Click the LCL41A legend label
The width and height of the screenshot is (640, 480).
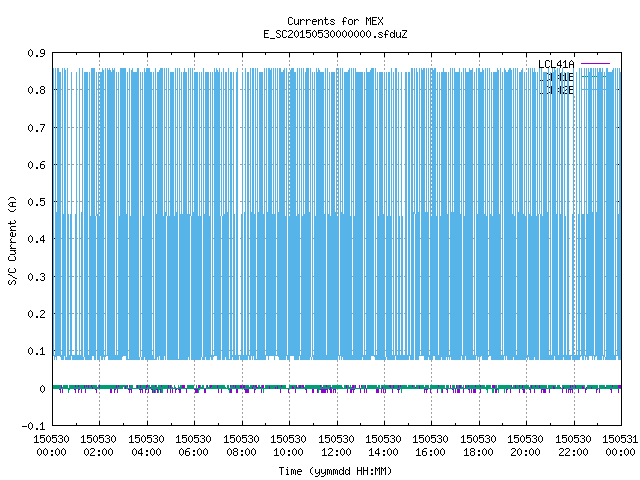(556, 64)
